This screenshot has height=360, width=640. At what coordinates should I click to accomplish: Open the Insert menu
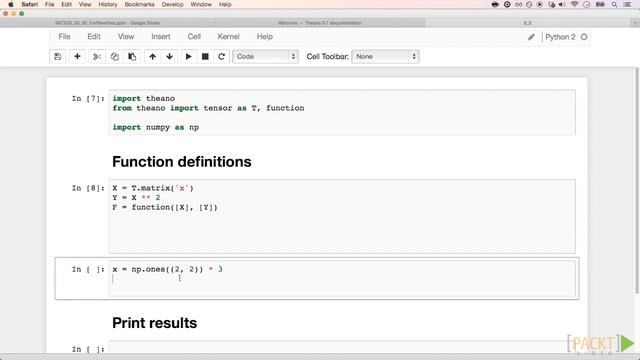(x=161, y=37)
